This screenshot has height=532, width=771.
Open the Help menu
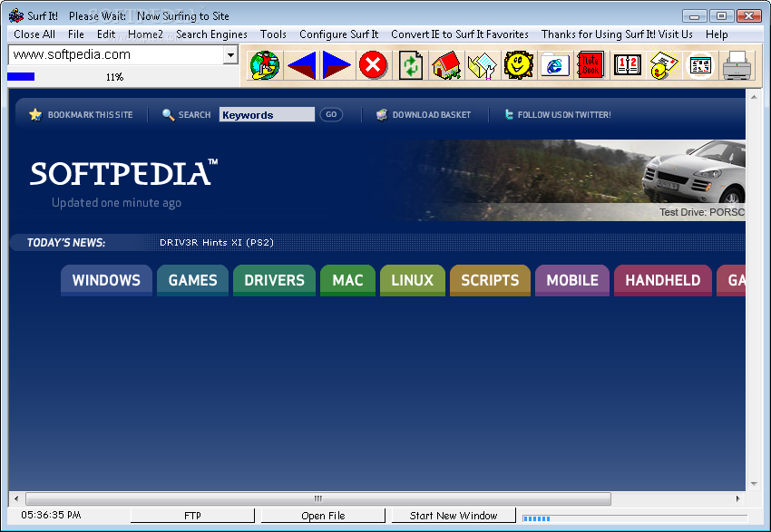(717, 34)
